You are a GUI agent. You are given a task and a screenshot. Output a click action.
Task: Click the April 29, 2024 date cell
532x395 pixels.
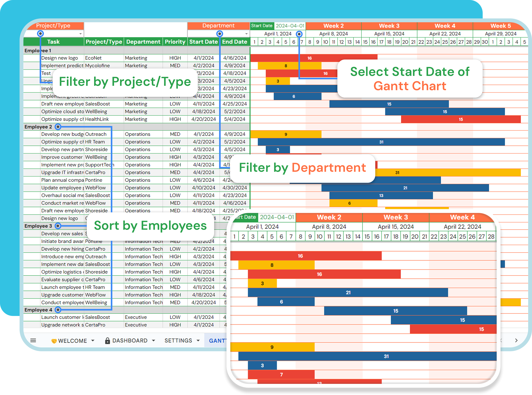tap(500, 34)
